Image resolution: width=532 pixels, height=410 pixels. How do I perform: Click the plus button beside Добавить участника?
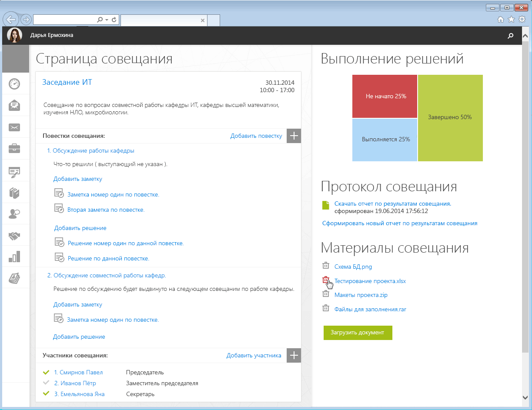(x=294, y=355)
